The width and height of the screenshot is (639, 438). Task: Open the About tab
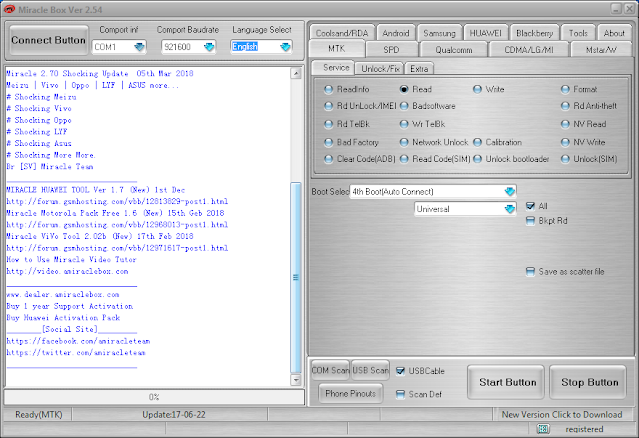pos(614,33)
